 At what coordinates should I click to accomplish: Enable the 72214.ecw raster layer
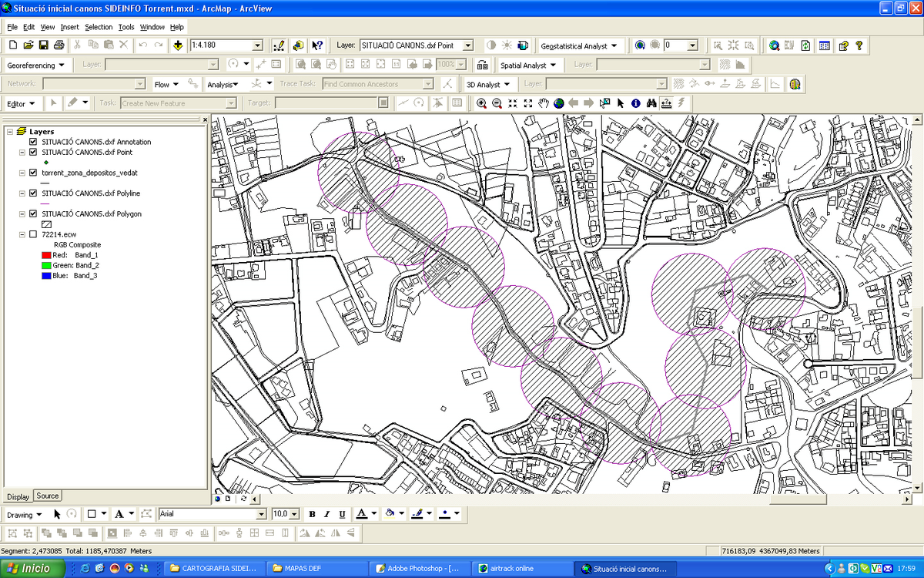[x=32, y=234]
